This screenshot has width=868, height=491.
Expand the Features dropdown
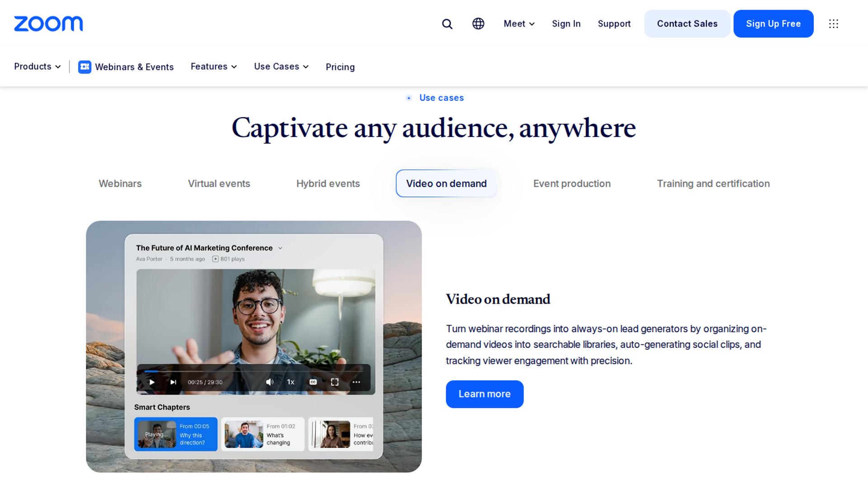click(214, 66)
